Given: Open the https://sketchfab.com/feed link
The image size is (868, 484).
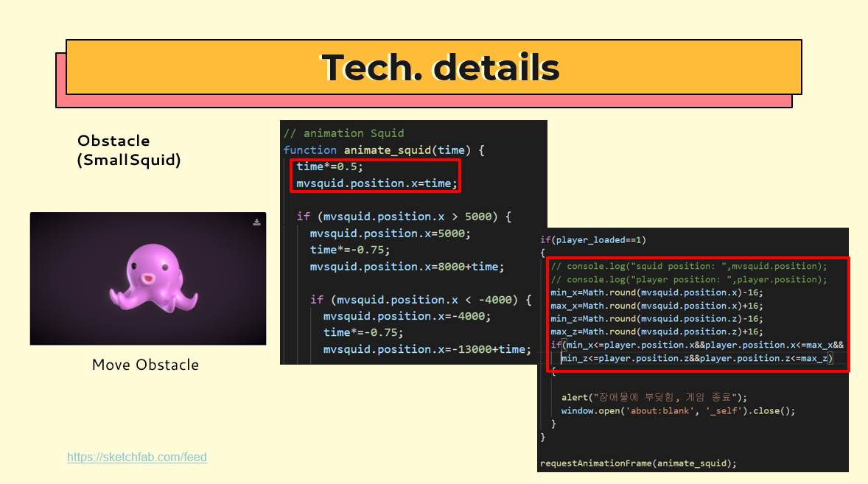Looking at the screenshot, I should click(137, 457).
